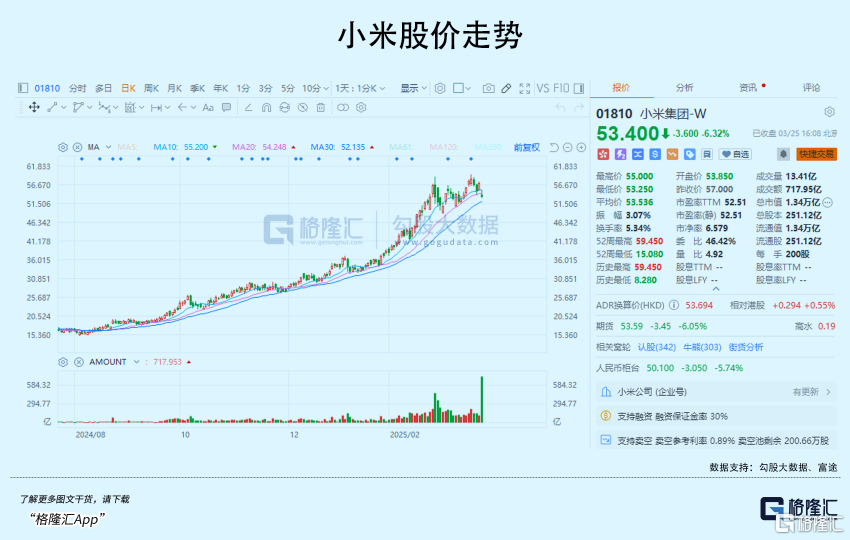Expand the 10分 interval dropdown
The image size is (850, 540).
(x=314, y=88)
